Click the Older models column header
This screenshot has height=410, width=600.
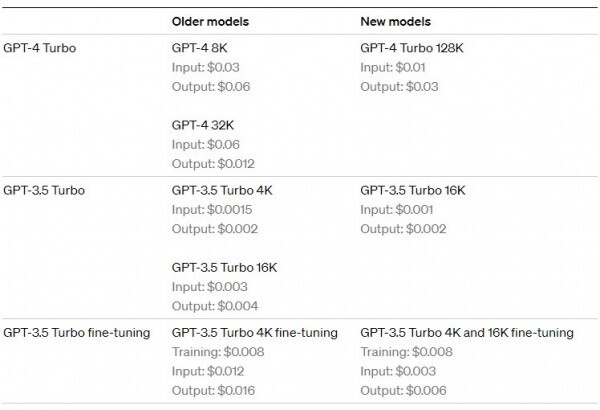point(210,21)
